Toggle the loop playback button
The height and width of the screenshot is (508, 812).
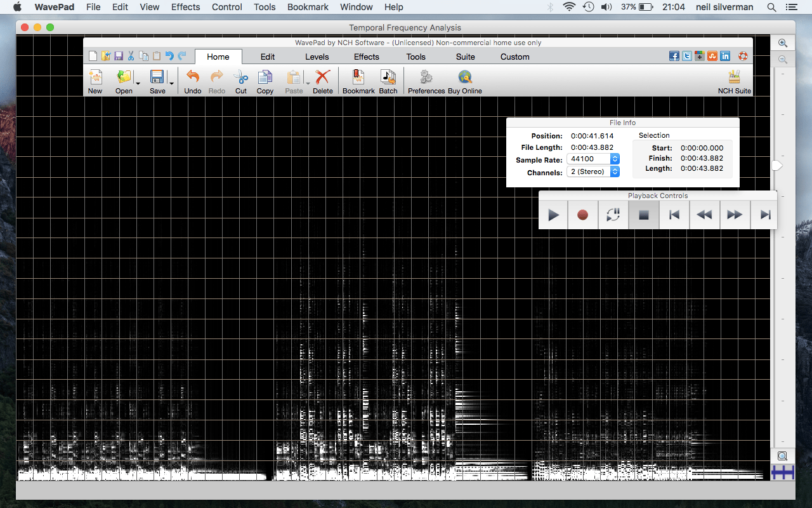613,215
